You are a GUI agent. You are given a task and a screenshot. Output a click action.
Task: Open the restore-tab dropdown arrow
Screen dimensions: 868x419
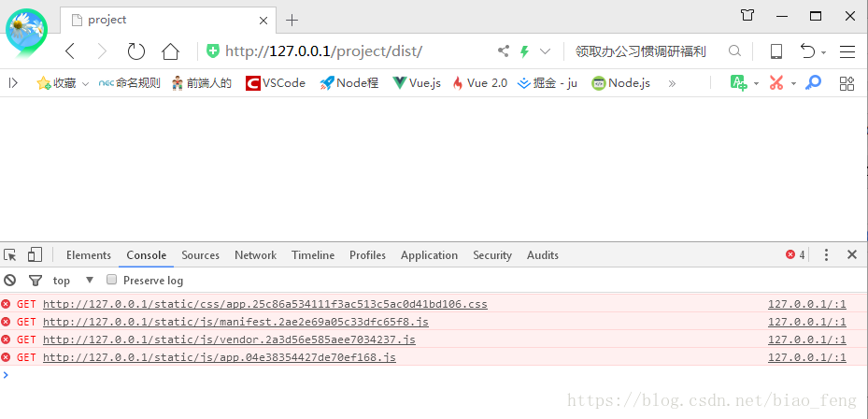[x=824, y=52]
